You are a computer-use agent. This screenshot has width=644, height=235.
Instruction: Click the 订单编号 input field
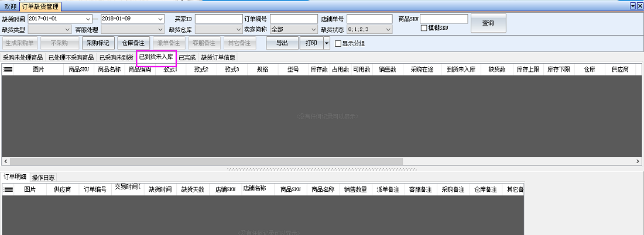pyautogui.click(x=294, y=19)
